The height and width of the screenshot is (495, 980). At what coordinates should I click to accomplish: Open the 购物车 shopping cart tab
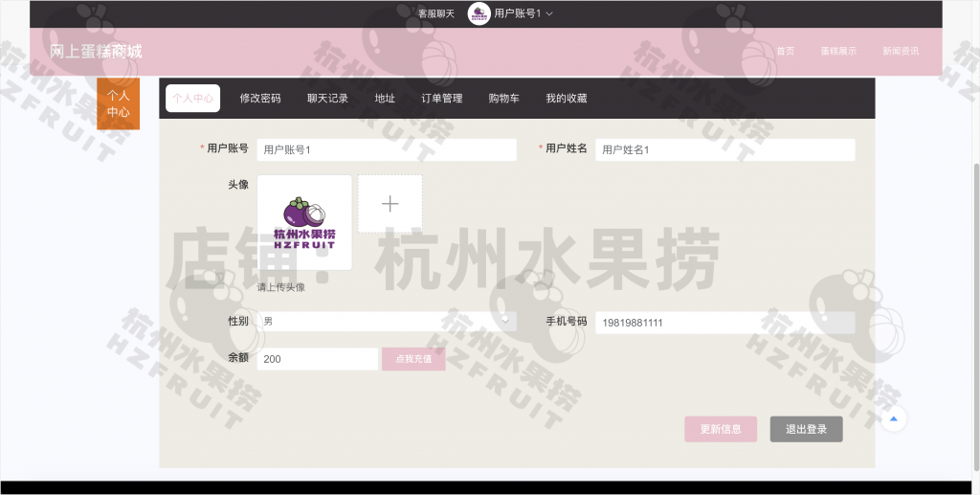point(503,98)
